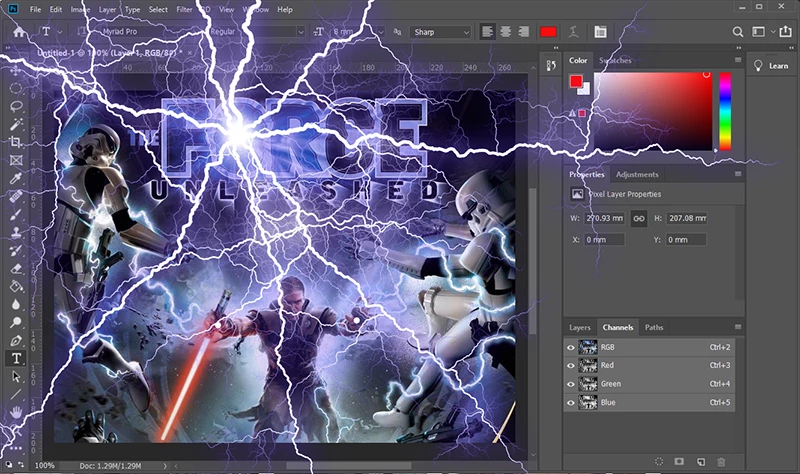Screen dimensions: 800x474
Task: Select the Lasso tool
Action: (x=16, y=106)
